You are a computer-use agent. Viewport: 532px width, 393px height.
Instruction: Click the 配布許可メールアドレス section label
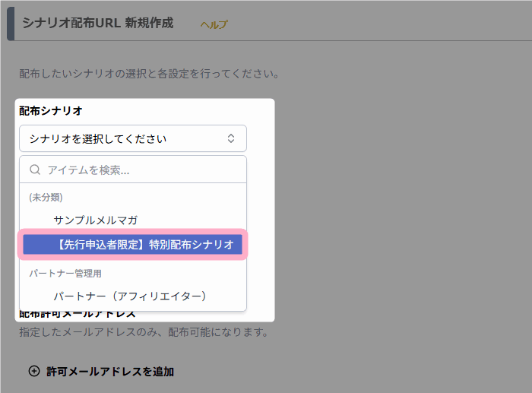coord(78,314)
